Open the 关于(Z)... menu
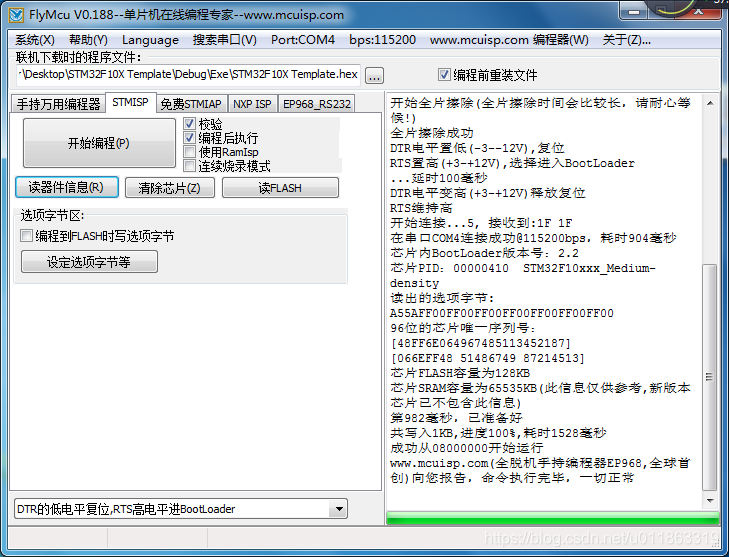 tap(626, 40)
